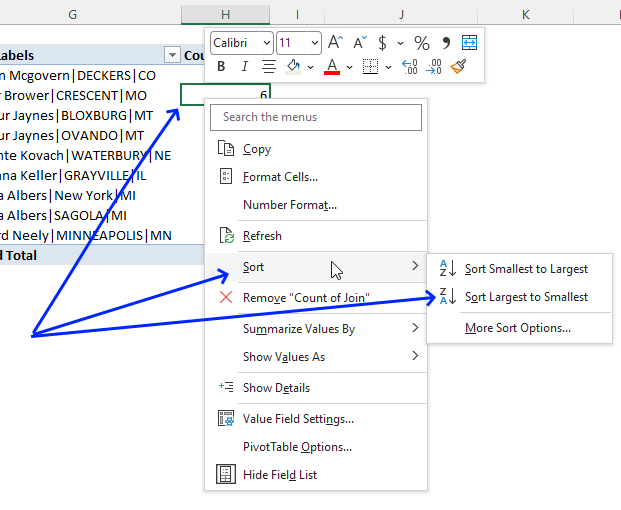The image size is (621, 510).
Task: Click Increase Decimal icon
Action: pos(409,67)
